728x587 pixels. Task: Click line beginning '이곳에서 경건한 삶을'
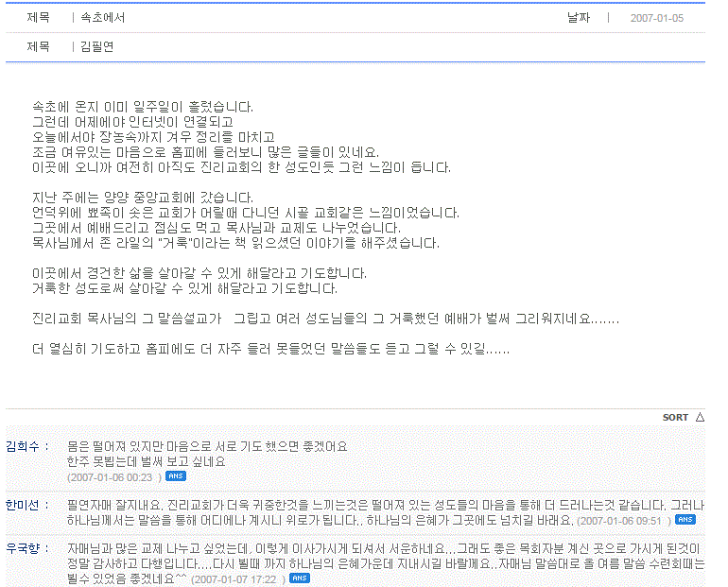[199, 273]
